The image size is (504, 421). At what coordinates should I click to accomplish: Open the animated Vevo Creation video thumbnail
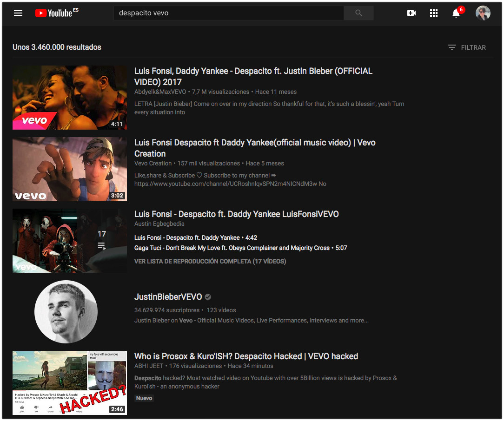[70, 169]
